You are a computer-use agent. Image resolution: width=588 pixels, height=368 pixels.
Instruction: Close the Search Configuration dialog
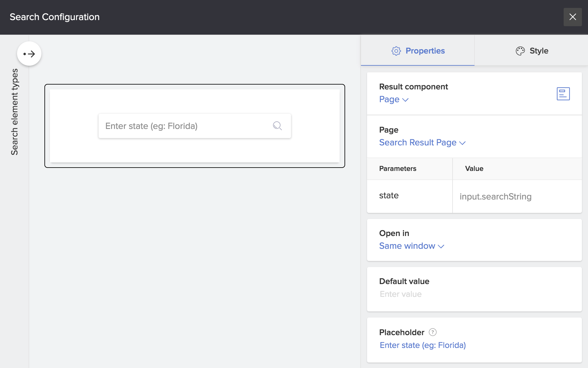[572, 17]
